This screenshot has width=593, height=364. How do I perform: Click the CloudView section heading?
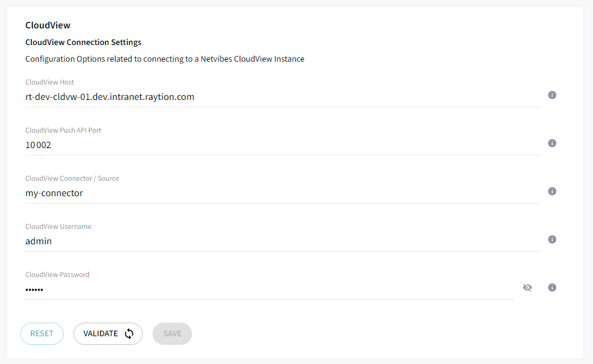48,25
